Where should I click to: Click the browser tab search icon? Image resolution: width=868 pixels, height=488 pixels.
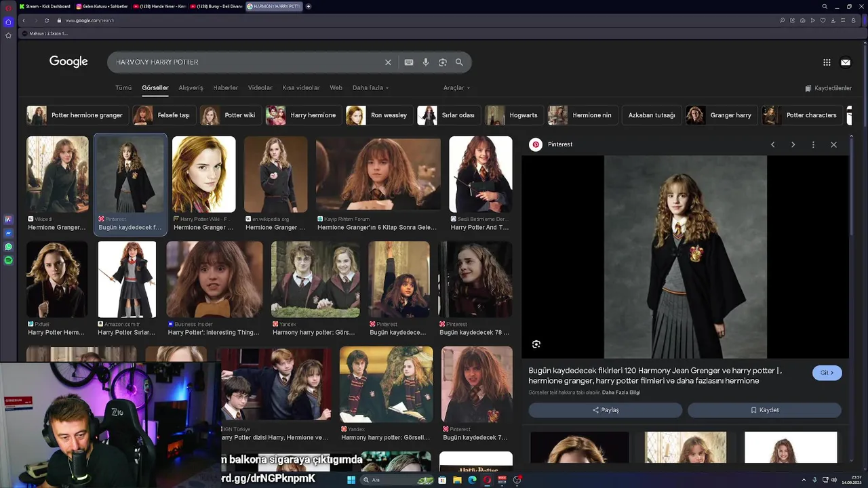[825, 6]
